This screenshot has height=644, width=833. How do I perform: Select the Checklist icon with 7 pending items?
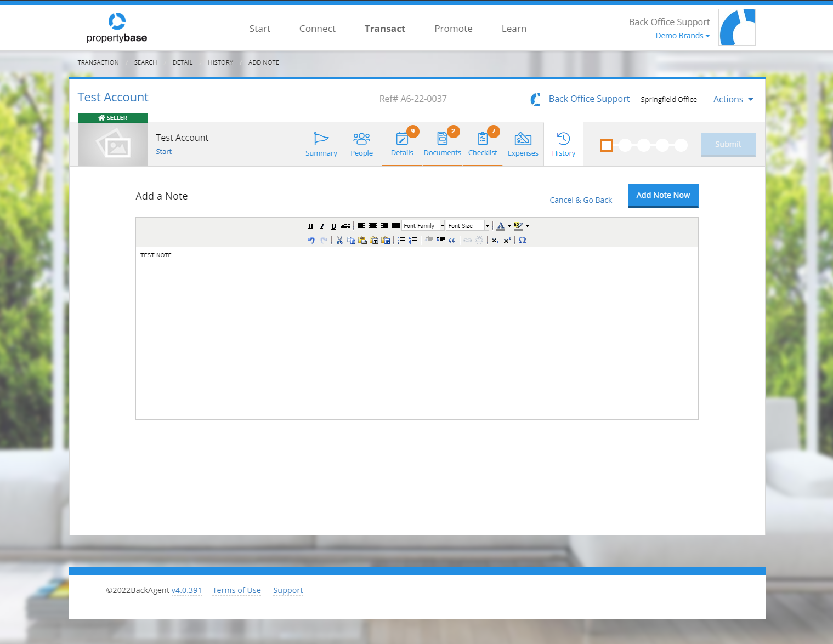(483, 144)
